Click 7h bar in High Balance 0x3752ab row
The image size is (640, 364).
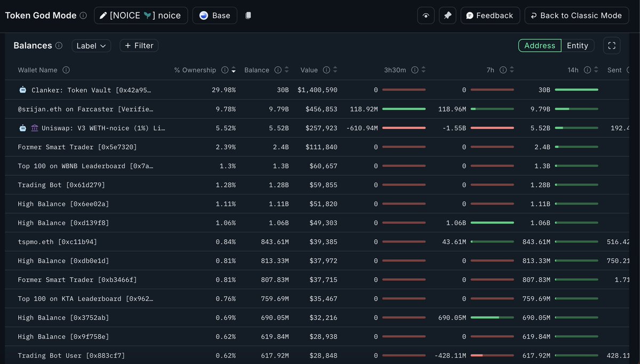[492, 317]
